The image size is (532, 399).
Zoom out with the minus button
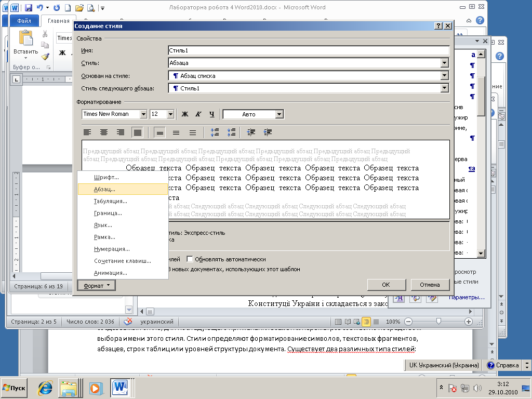pos(408,321)
